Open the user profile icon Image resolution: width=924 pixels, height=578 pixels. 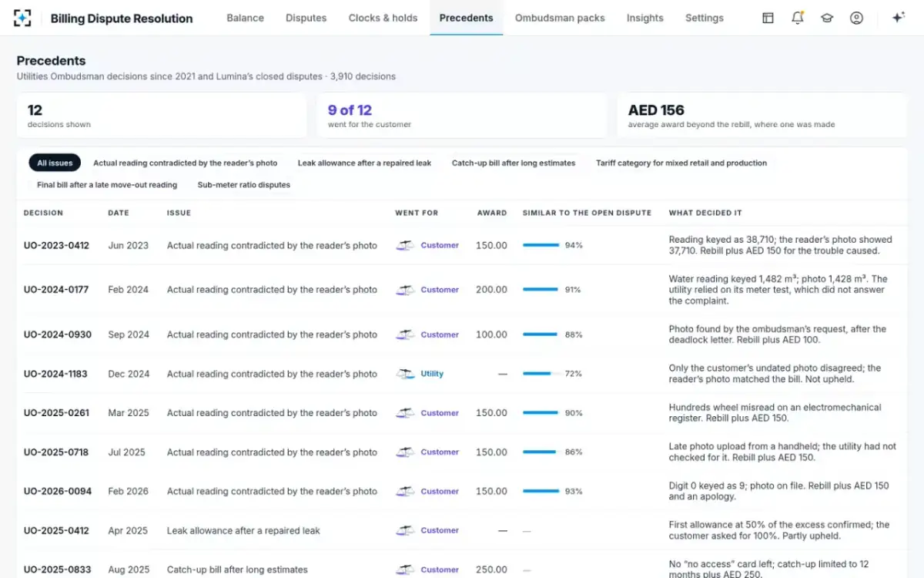[x=856, y=18]
